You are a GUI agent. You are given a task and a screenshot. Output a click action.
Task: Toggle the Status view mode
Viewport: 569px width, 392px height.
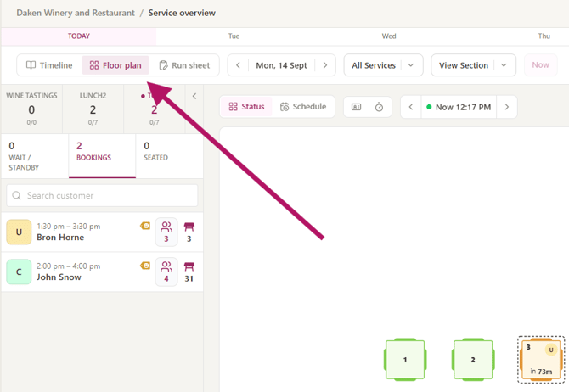[x=246, y=107]
